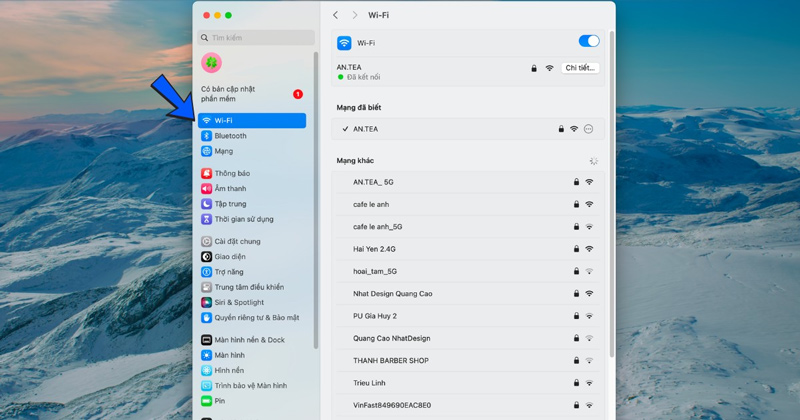The height and width of the screenshot is (420, 800).
Task: Click the Apple ID profile avatar
Action: [211, 63]
